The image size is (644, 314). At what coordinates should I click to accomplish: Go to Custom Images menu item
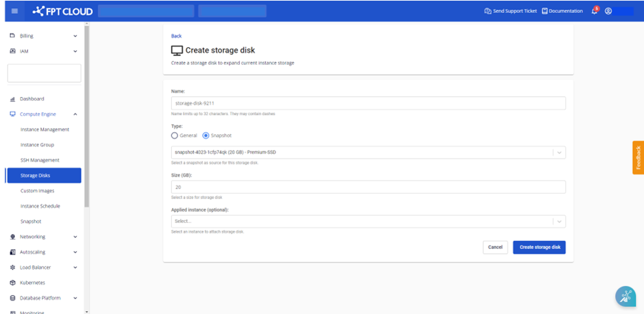(38, 191)
